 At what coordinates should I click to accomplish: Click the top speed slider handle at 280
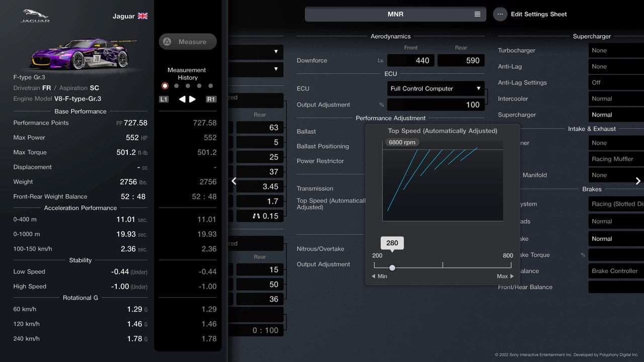(x=392, y=267)
